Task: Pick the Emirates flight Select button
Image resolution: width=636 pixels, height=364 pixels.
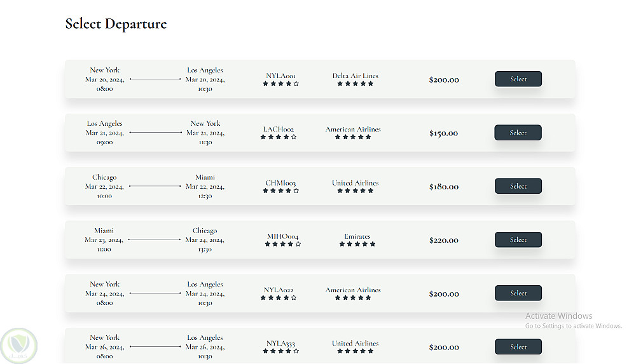Action: 518,239
